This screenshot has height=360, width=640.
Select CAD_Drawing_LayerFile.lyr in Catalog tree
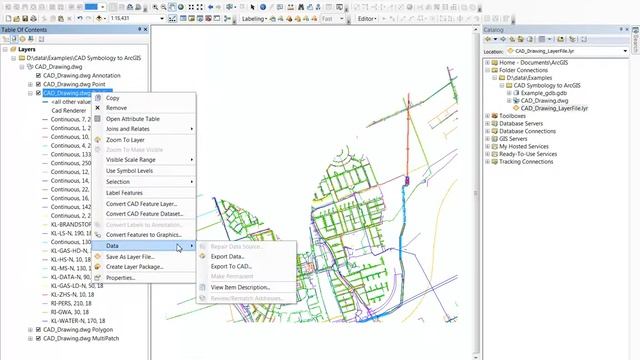(554, 108)
